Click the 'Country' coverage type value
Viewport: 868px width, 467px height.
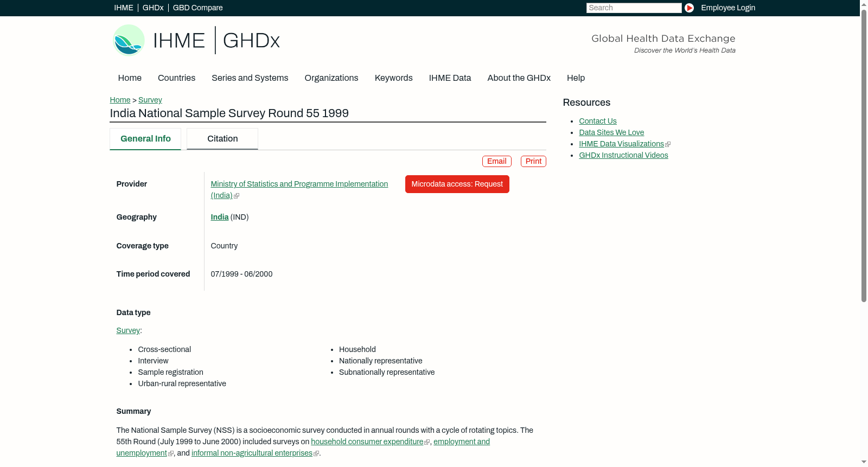point(224,246)
